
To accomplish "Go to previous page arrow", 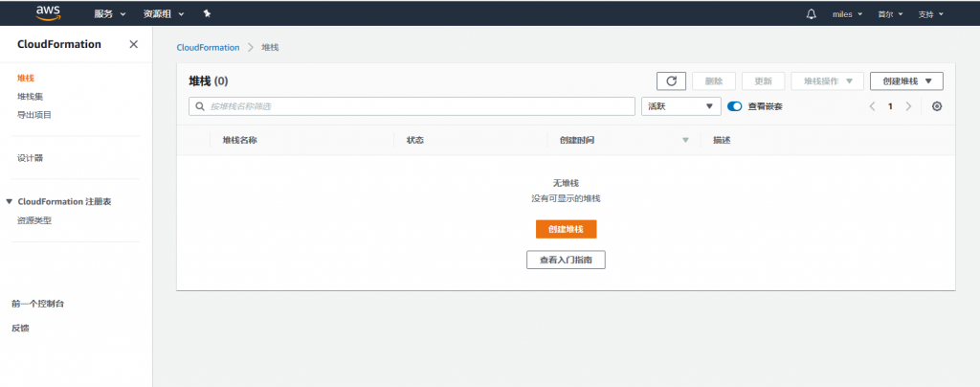I will pyautogui.click(x=872, y=106).
